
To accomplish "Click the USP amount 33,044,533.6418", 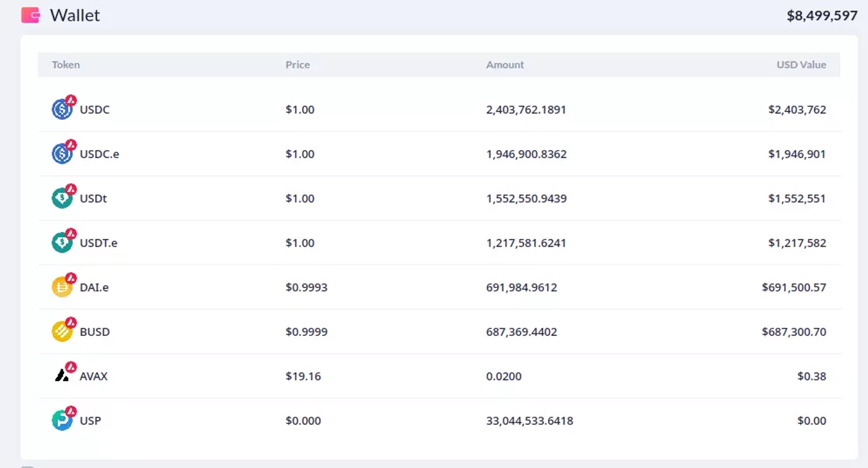I will tap(530, 421).
